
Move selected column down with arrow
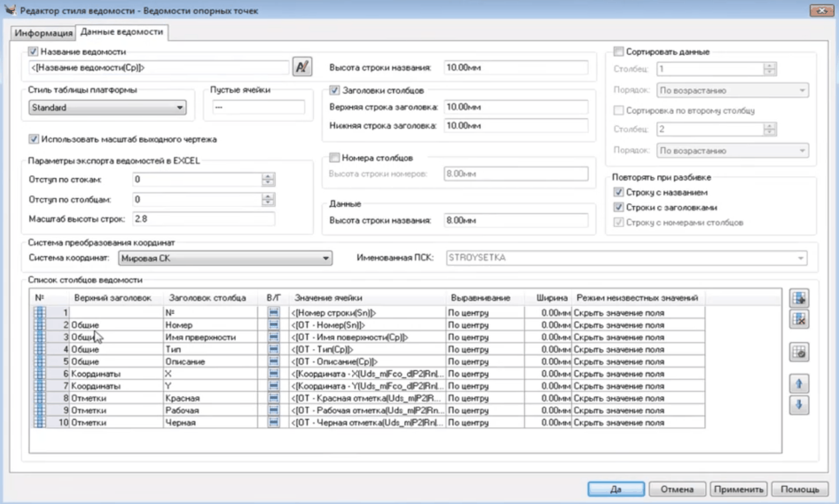tap(799, 405)
